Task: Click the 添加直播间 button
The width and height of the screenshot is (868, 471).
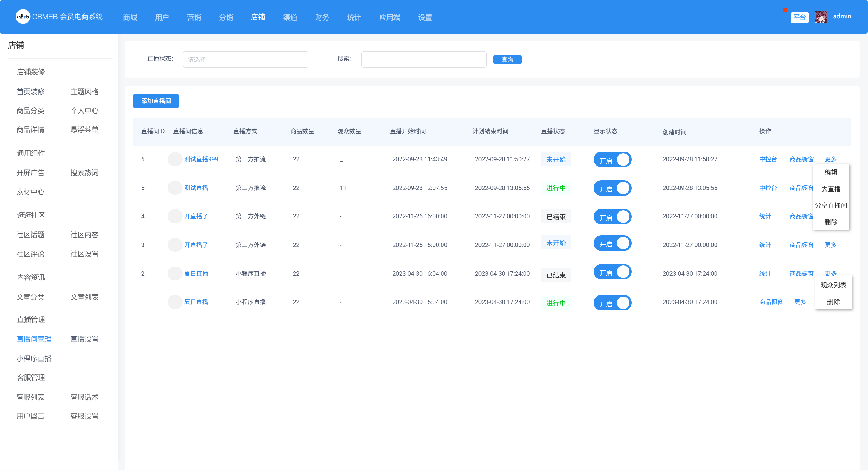Action: (156, 101)
